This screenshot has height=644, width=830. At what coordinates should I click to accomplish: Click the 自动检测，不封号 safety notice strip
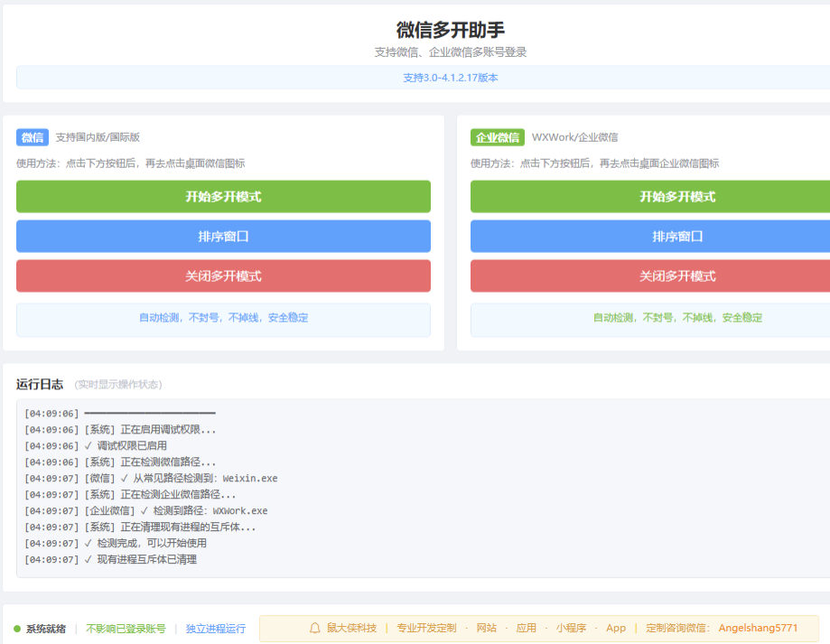pos(223,319)
